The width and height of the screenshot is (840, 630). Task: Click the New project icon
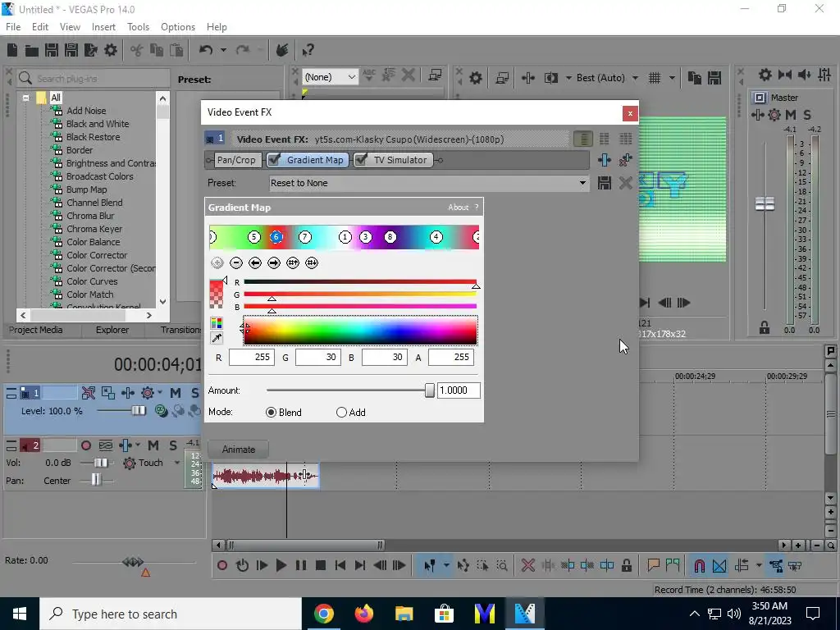point(12,50)
